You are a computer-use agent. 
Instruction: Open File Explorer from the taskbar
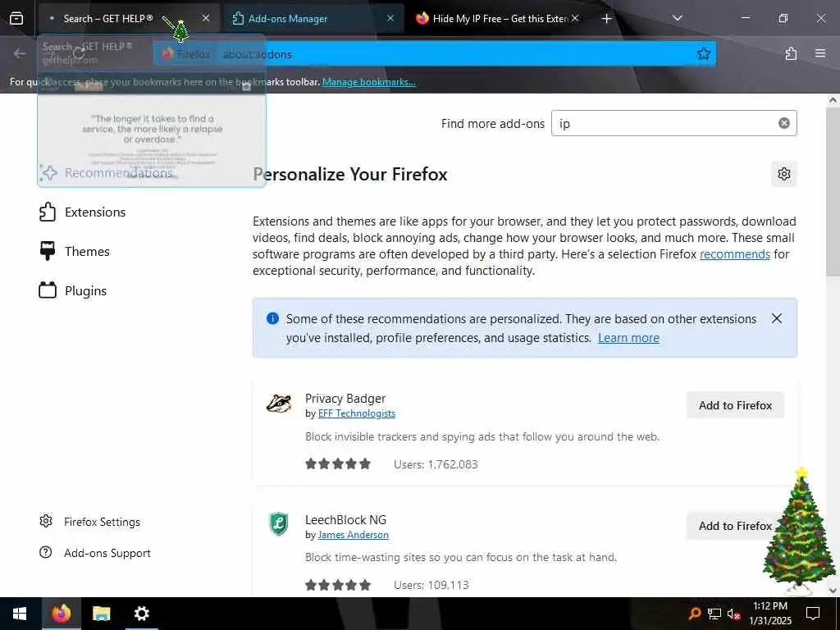tap(101, 614)
